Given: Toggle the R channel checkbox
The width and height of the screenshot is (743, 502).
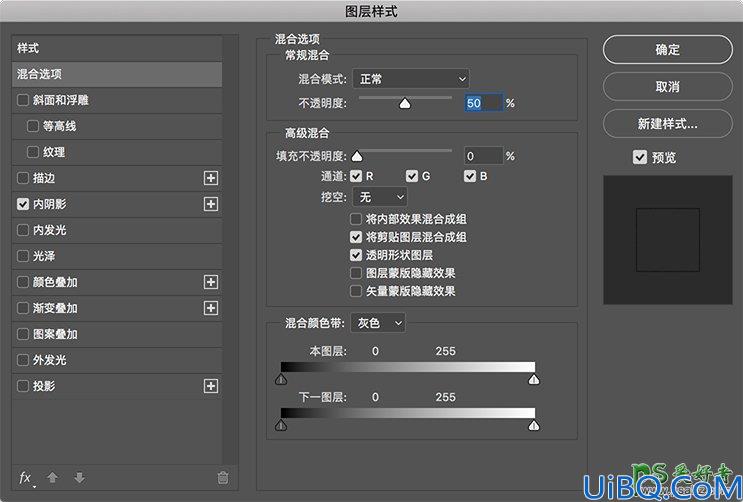Looking at the screenshot, I should [x=356, y=176].
